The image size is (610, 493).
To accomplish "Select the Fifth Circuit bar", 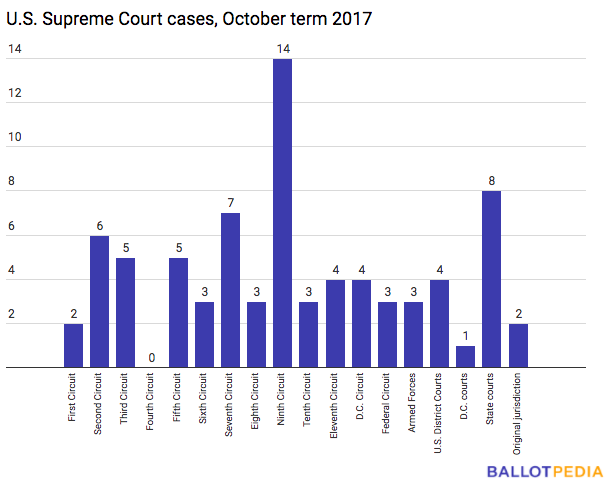I will 179,312.
